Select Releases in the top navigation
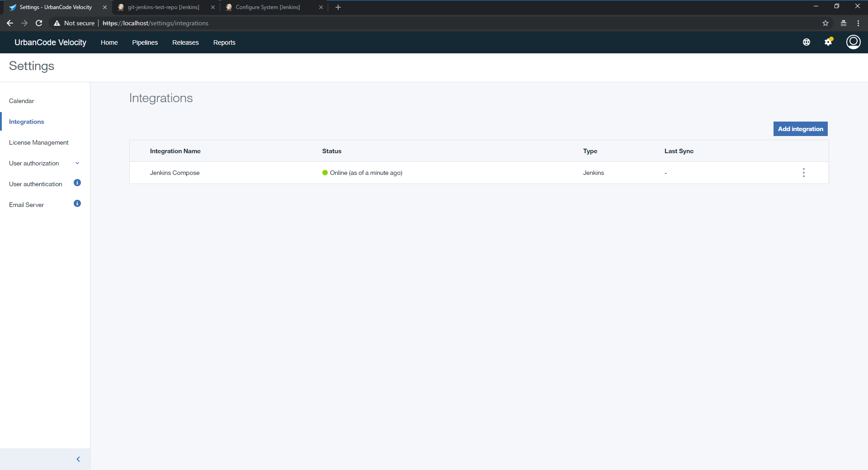 point(185,42)
